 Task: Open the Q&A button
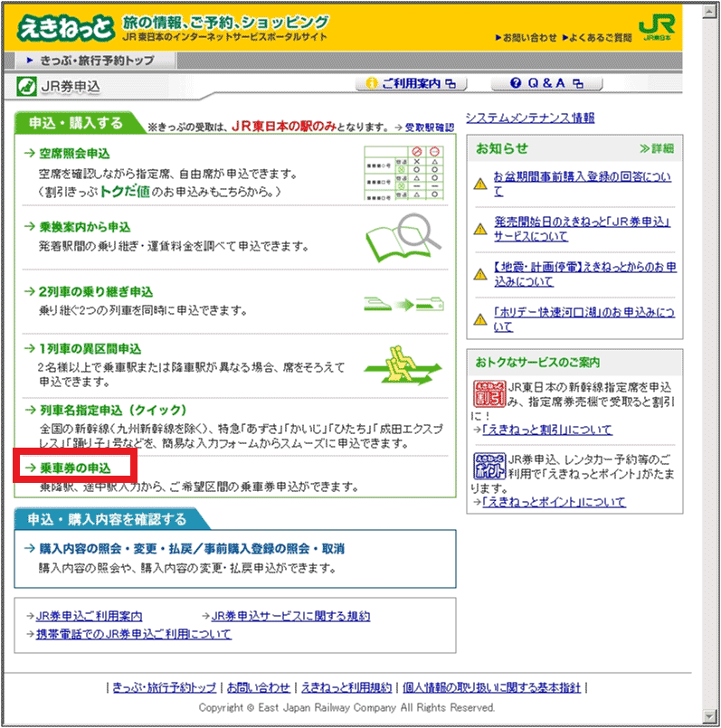[546, 83]
